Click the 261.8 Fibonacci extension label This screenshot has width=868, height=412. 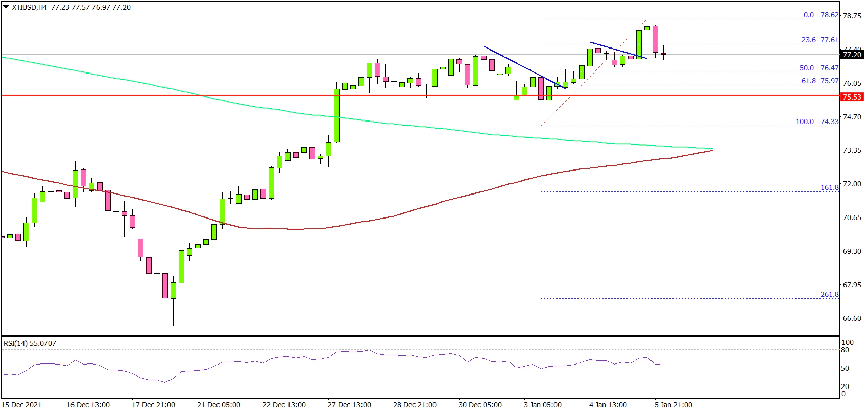[829, 295]
